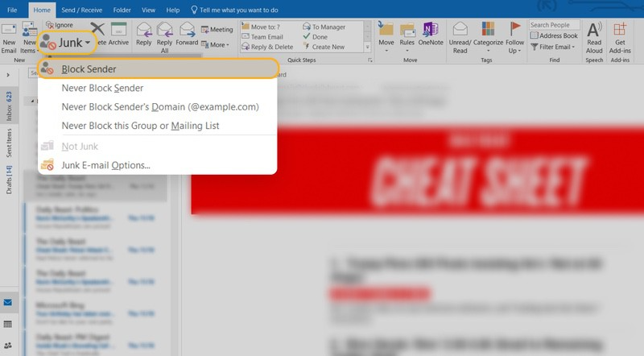Click the Ignore conversation button

coord(60,25)
